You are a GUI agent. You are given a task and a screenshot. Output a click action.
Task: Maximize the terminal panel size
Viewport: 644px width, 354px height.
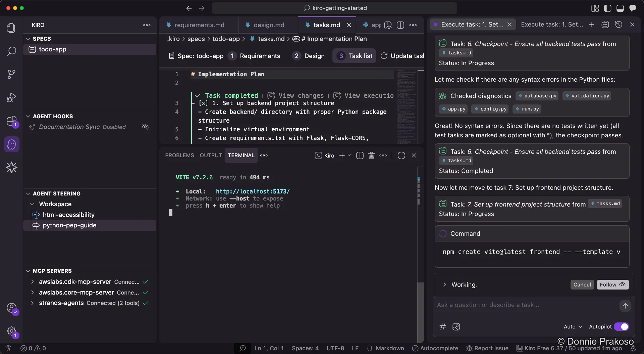(401, 156)
